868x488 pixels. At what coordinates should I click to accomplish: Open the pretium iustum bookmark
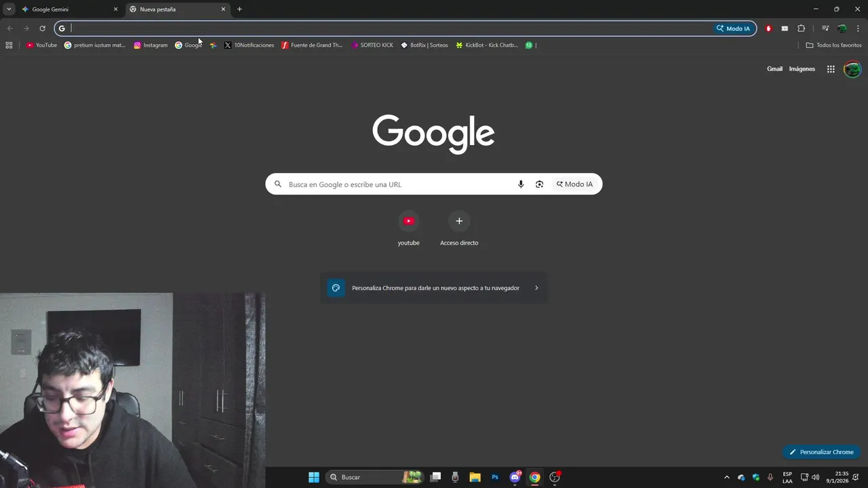95,45
